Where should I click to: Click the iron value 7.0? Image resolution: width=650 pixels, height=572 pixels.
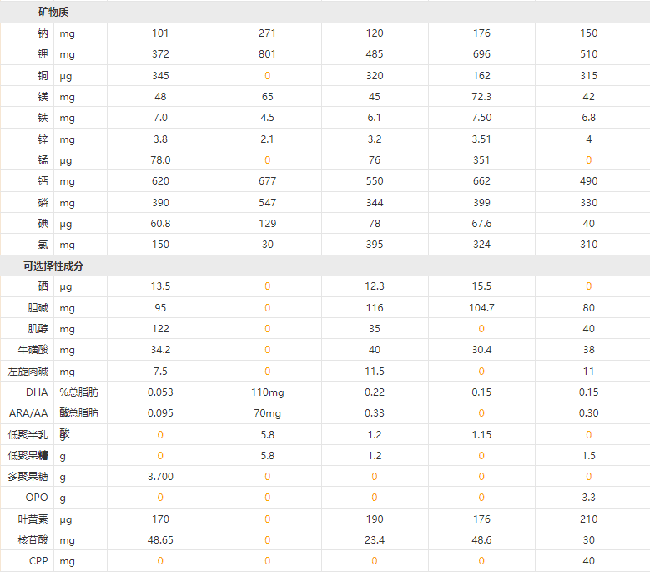coord(160,118)
